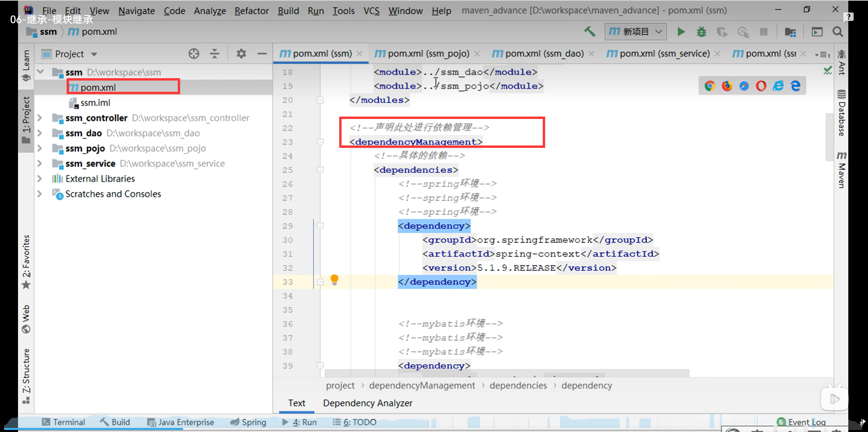Screen dimensions: 868x432
Task: Open the Refactor menu
Action: [251, 11]
